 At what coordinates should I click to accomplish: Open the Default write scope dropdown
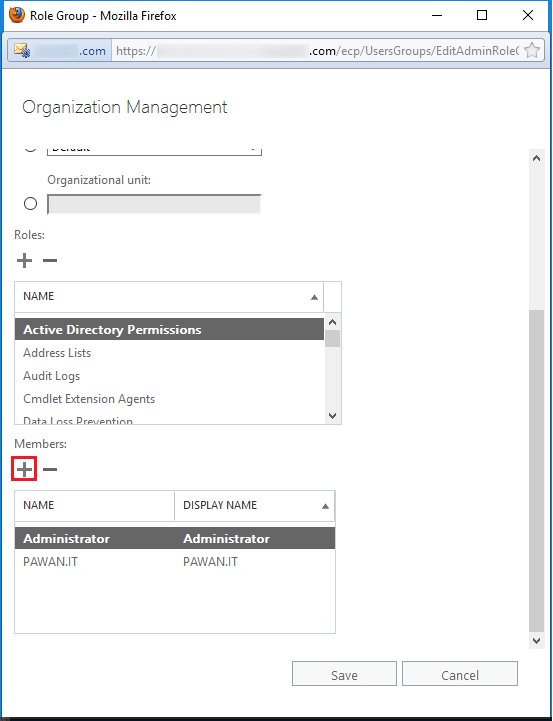(x=154, y=151)
